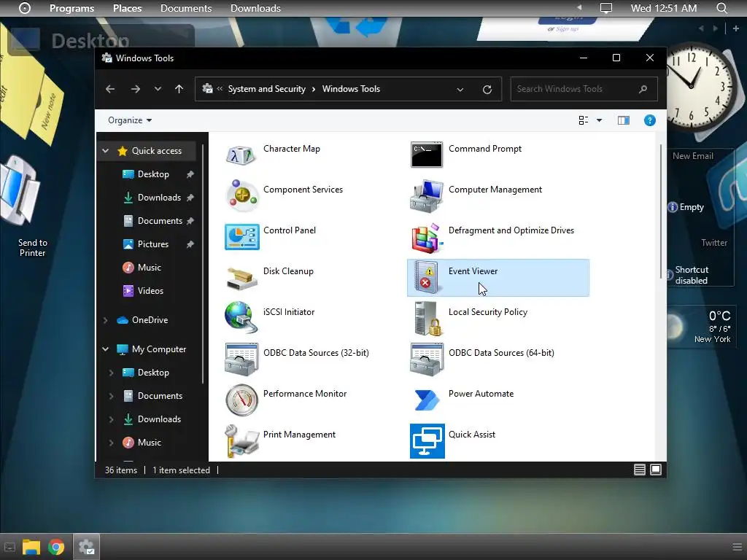
Task: Toggle the preview pane button
Action: (624, 120)
